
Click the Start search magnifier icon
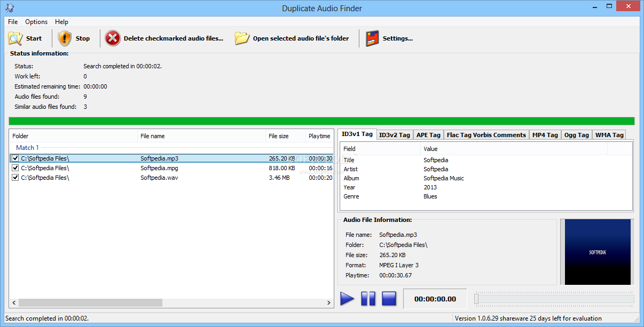coord(15,38)
